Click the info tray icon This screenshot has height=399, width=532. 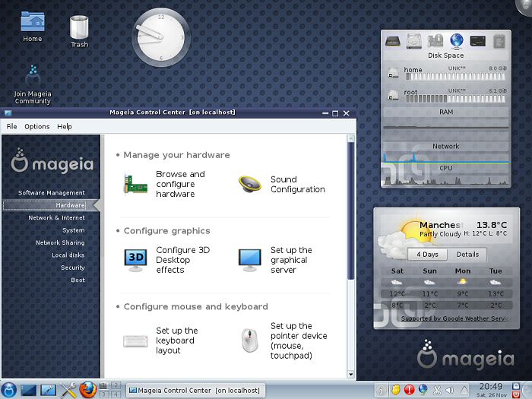point(381,390)
